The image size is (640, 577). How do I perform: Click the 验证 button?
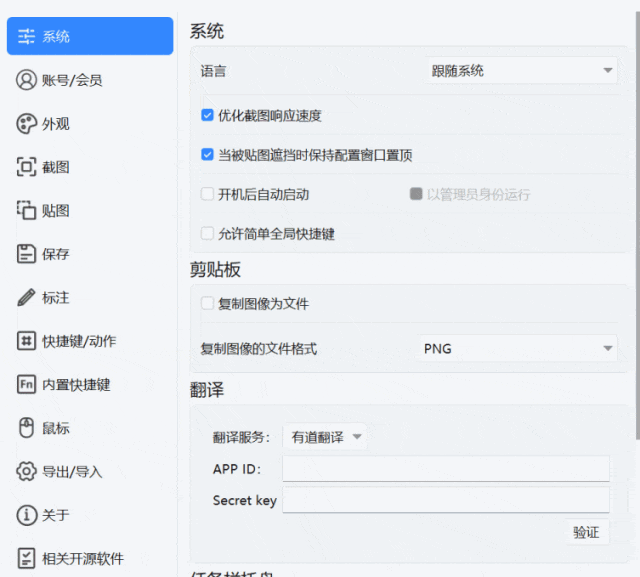coord(586,532)
